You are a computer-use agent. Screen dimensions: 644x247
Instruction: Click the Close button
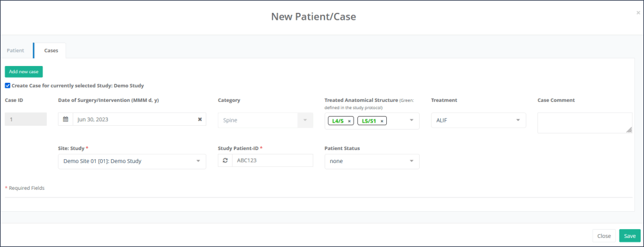[x=604, y=236]
